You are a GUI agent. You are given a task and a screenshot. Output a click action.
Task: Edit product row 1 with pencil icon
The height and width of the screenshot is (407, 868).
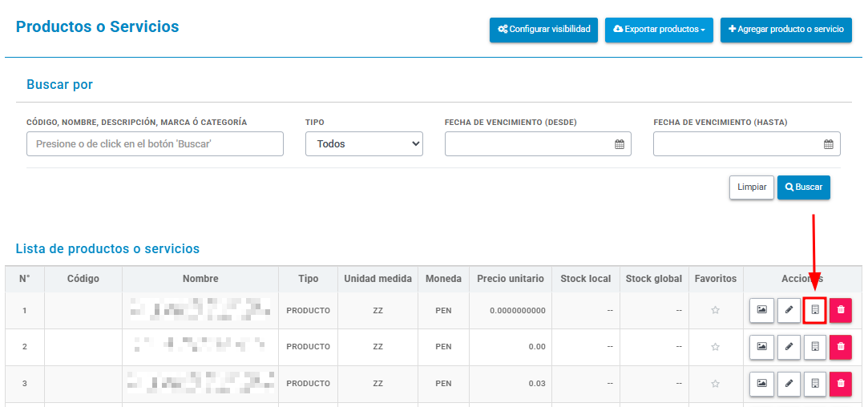789,310
